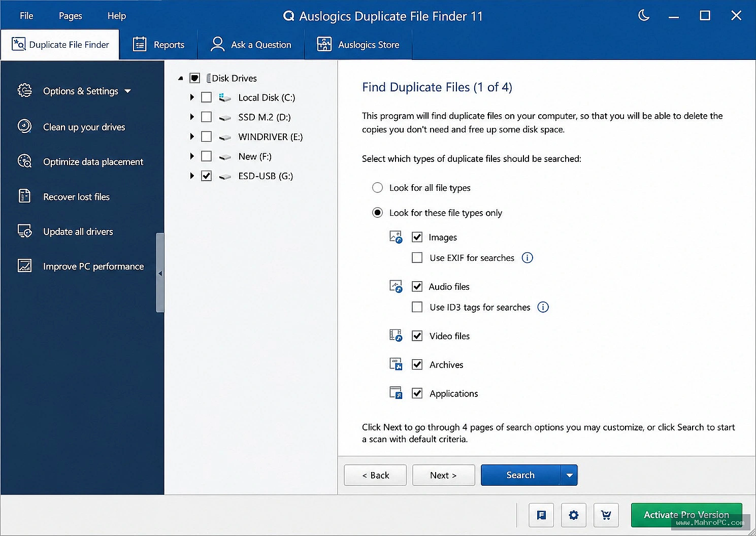Toggle the Disk Drives root checkbox
Screen dimensions: 756x536
coord(194,78)
